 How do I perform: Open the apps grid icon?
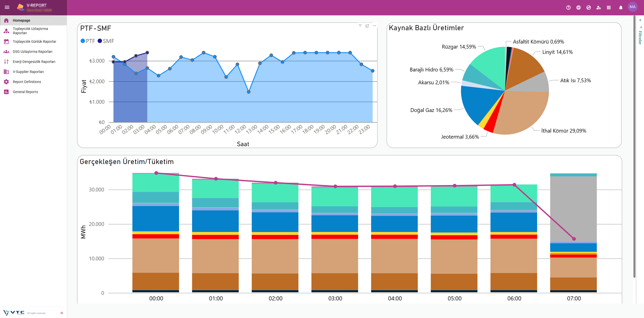click(x=608, y=8)
